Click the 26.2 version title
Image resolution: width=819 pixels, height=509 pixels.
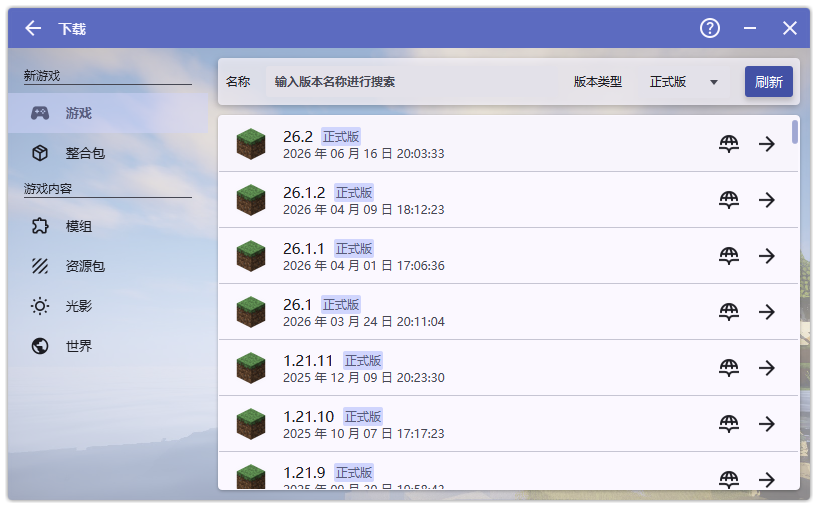pyautogui.click(x=298, y=137)
